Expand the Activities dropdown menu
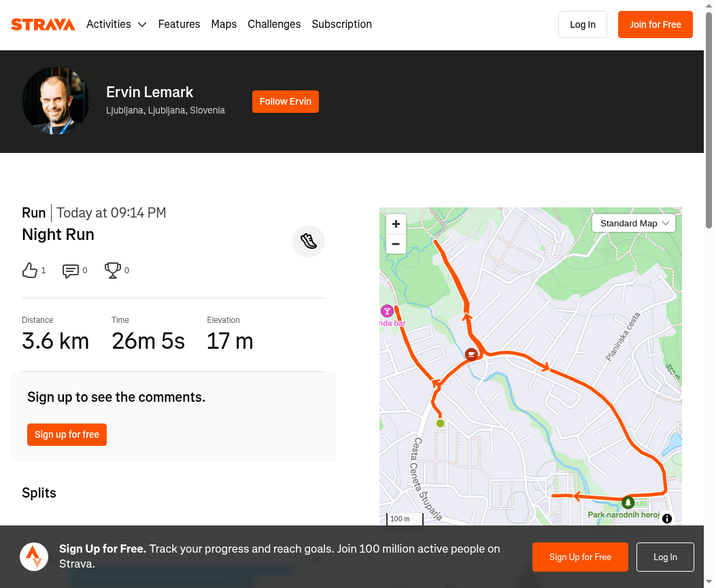Image resolution: width=714 pixels, height=588 pixels. point(116,24)
